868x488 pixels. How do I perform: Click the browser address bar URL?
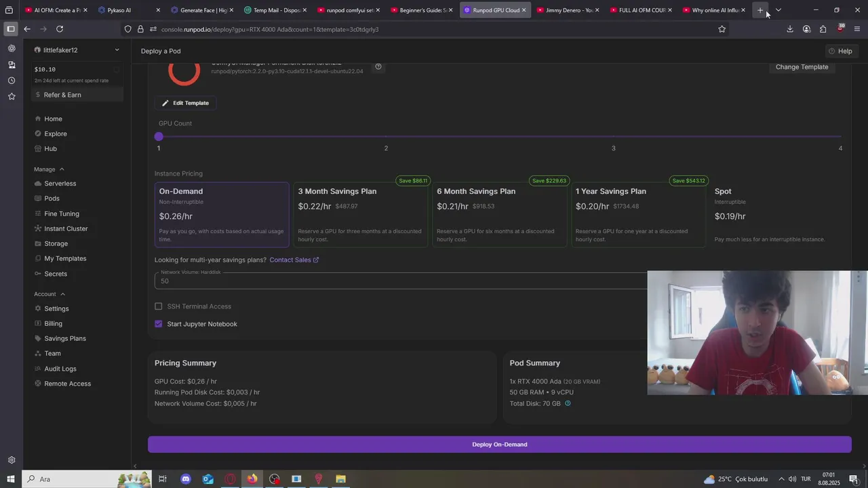tap(270, 29)
